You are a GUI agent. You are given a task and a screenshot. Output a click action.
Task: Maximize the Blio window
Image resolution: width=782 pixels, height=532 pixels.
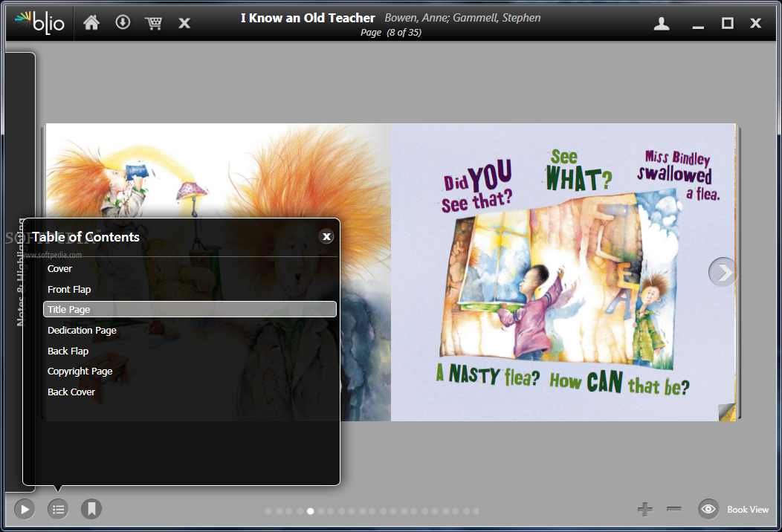coord(728,23)
